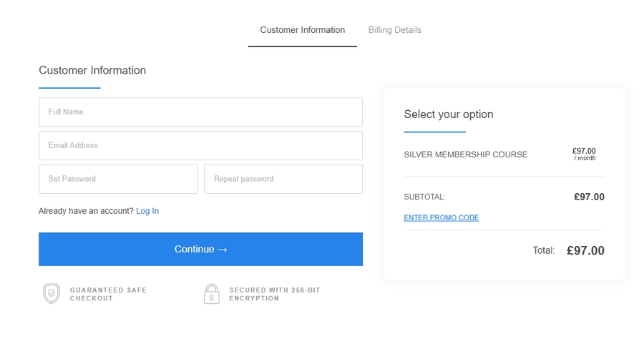Click the Guaranteed Safe Checkout text
Viewport: 644px width, 354px height.
[108, 294]
